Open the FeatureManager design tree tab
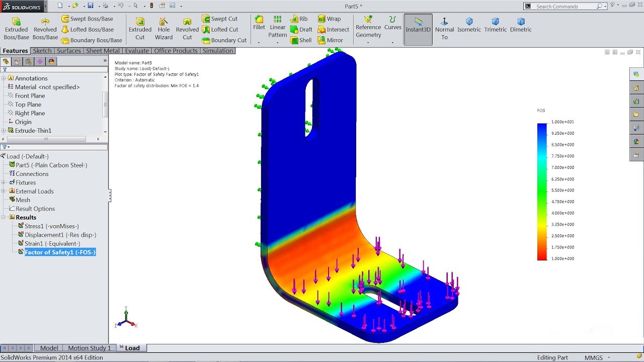 click(6, 61)
